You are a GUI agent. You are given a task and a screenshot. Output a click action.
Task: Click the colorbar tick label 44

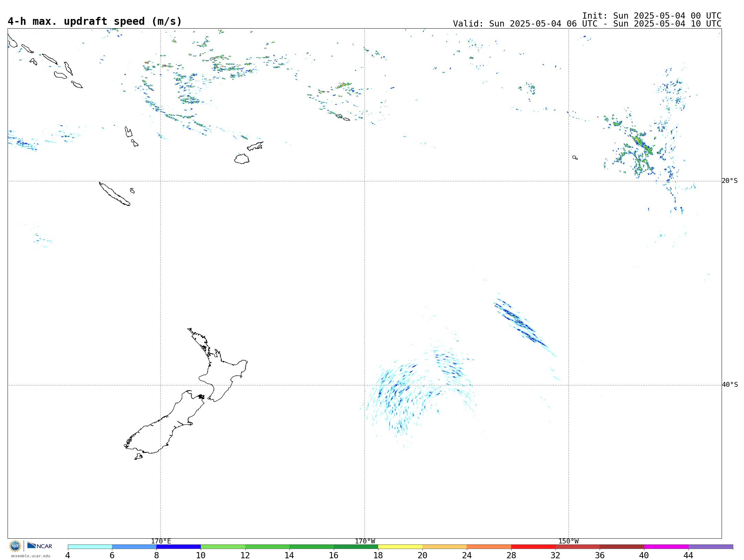point(688,555)
